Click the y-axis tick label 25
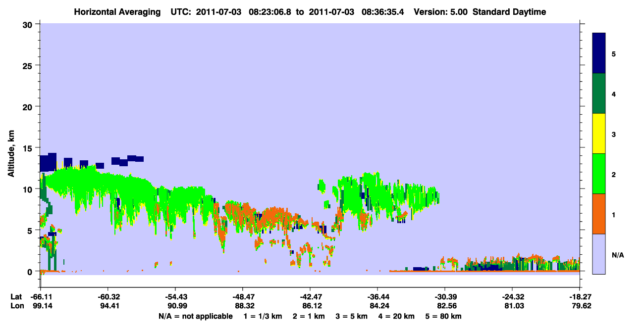The width and height of the screenshot is (644, 330). (29, 65)
